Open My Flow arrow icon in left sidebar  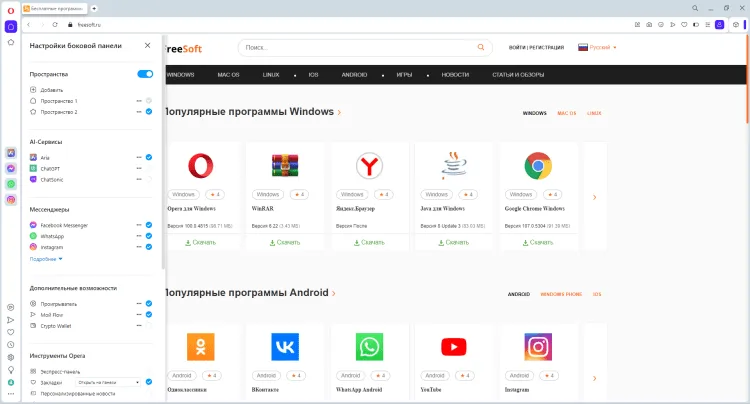(x=11, y=320)
